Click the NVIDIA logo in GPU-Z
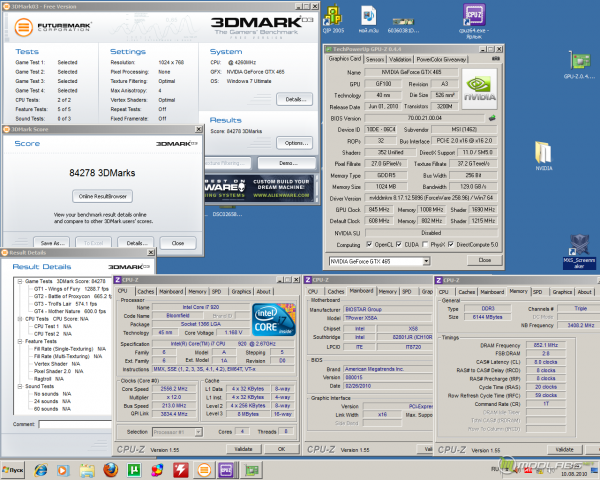600x480 pixels. 479,89
